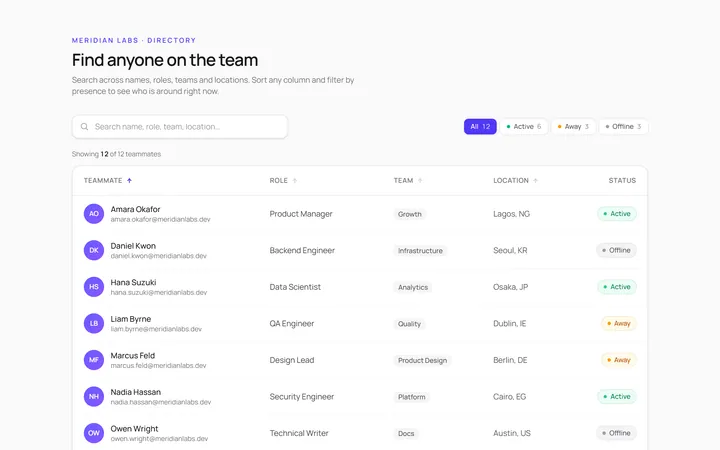Screen dimensions: 720x450
Task: Click the Lagos, NG location cell
Action: (x=512, y=214)
